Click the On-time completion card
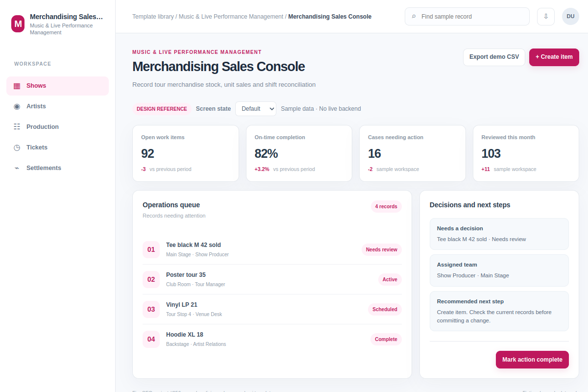588x392 pixels. 299,153
